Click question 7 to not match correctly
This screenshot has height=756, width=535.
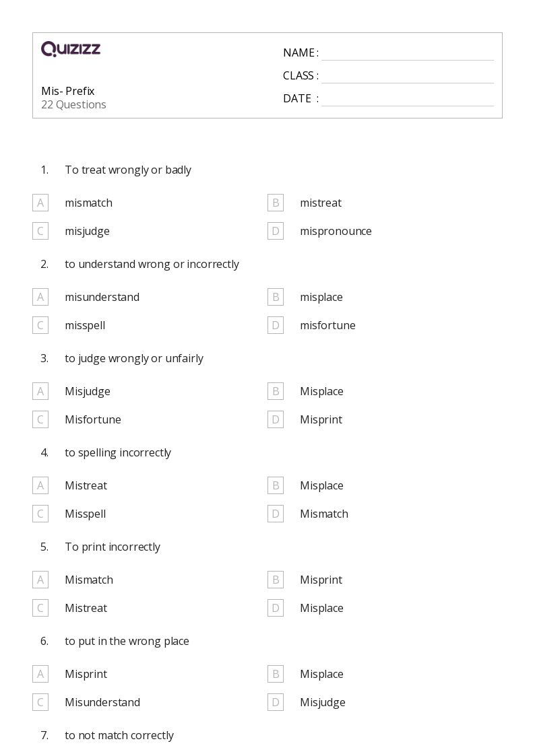point(119,735)
